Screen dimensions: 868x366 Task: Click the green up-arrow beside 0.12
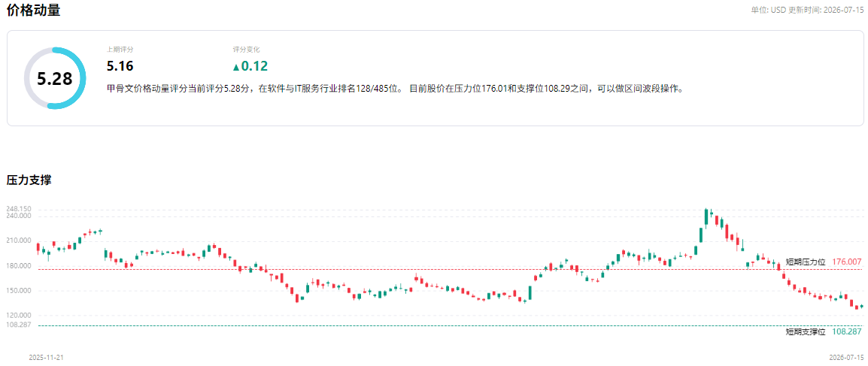click(236, 67)
